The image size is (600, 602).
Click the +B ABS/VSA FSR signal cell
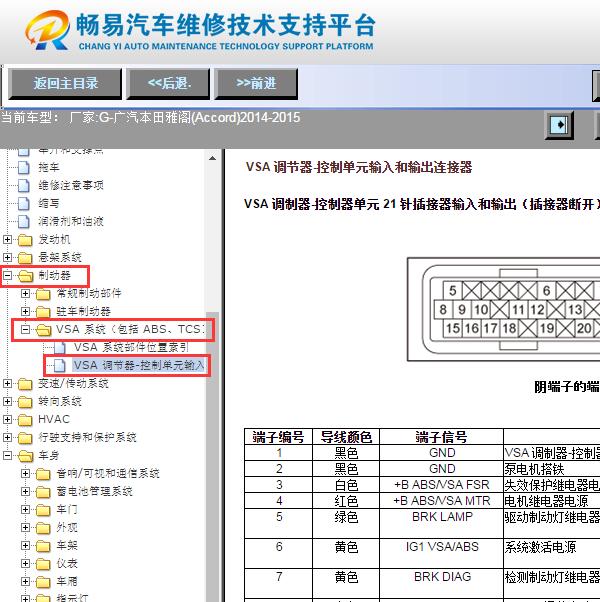tap(441, 485)
